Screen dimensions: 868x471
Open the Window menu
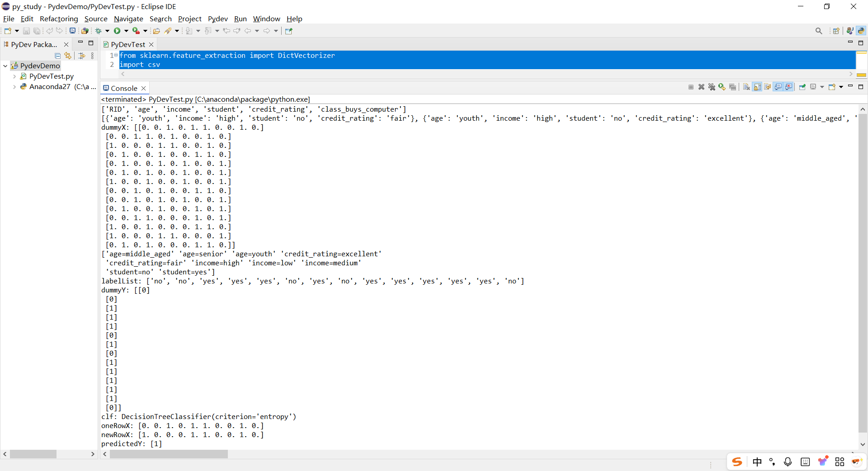pos(266,19)
